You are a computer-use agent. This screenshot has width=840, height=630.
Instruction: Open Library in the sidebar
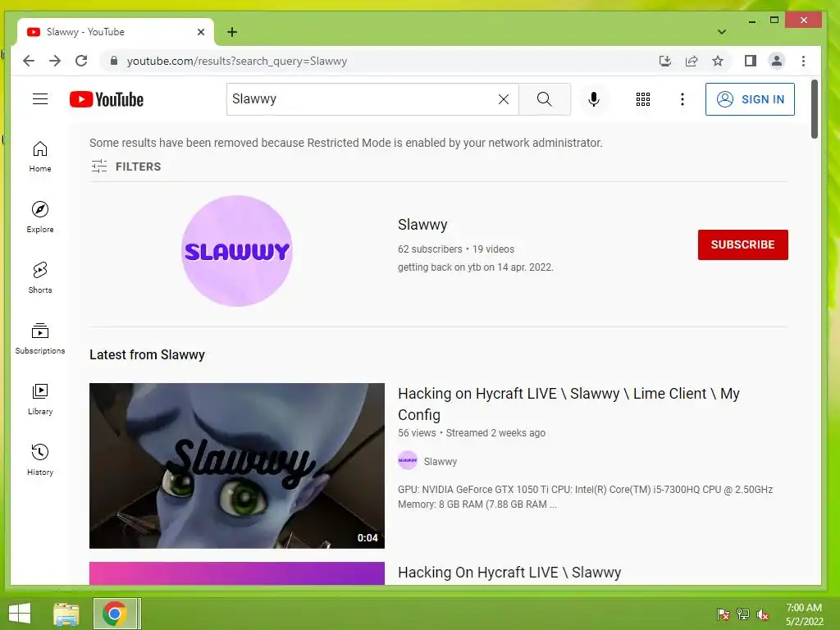click(x=40, y=399)
